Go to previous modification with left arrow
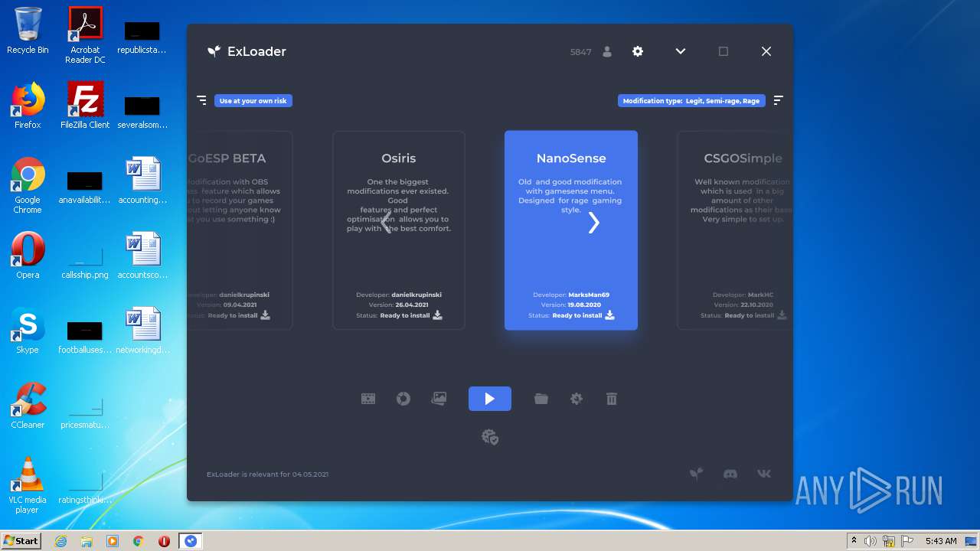The image size is (980, 551). coord(387,222)
